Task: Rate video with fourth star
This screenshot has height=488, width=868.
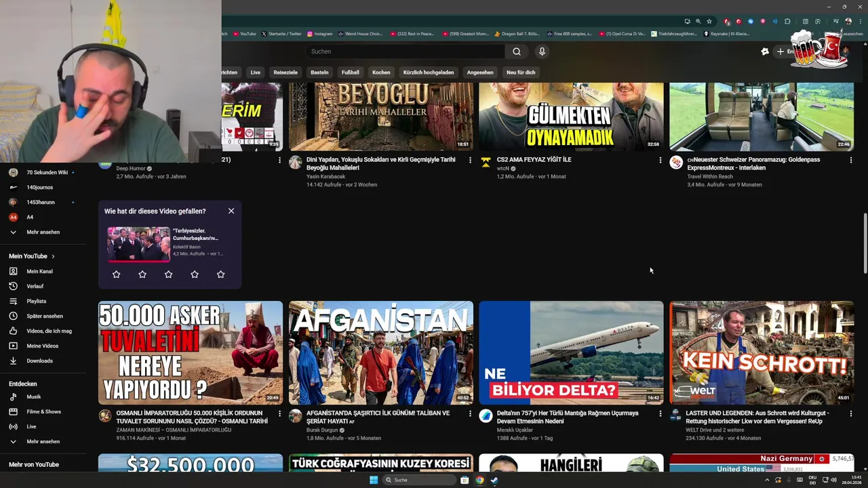Action: click(195, 274)
